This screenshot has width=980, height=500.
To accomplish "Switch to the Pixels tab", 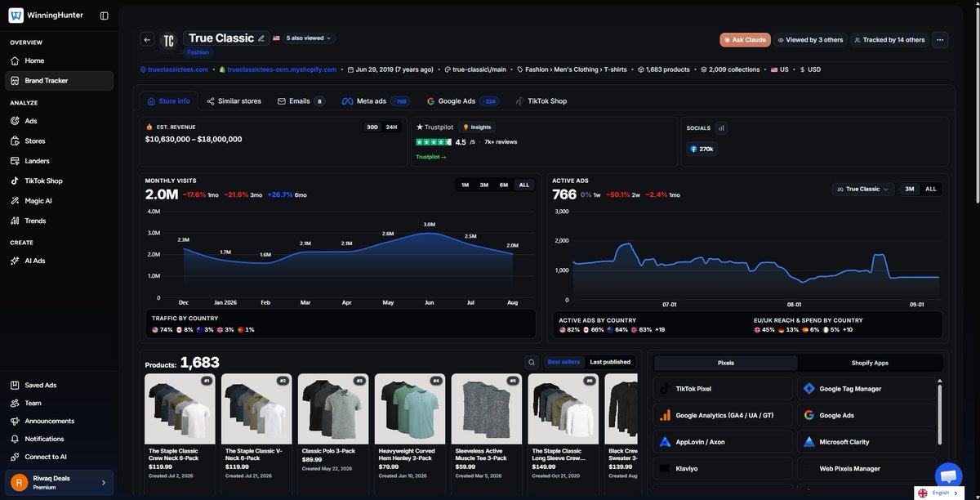I will (x=726, y=363).
